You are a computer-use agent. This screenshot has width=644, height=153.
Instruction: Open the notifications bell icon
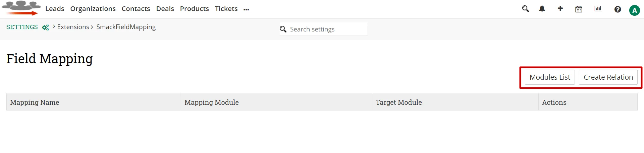[542, 9]
